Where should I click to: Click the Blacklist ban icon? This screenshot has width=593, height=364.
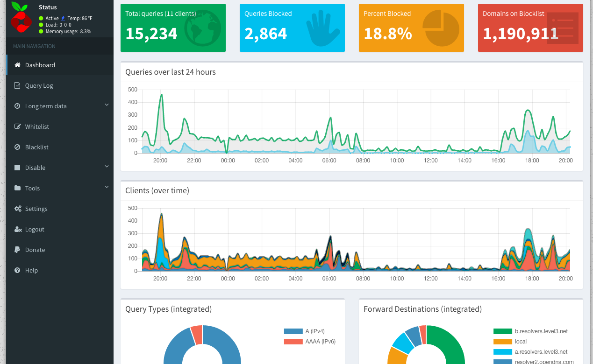17,147
